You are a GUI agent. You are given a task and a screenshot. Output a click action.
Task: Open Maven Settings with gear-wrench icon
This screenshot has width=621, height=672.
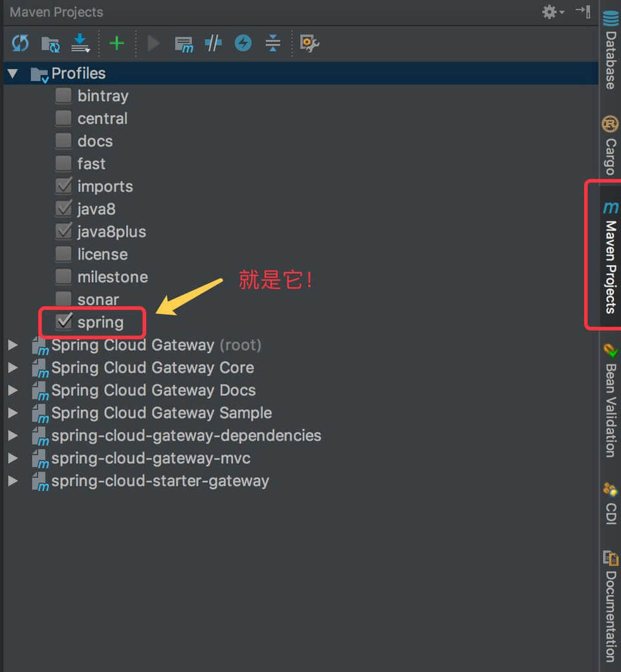tap(309, 43)
